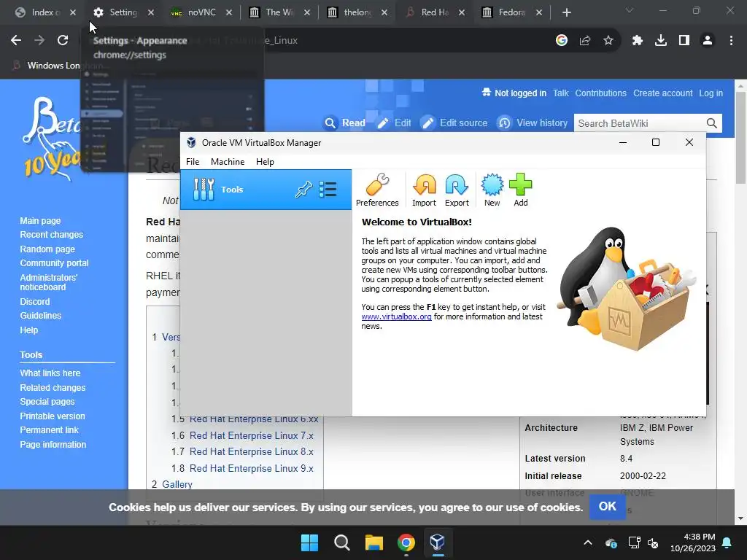Click the Share page icon
747x560 pixels.
tap(585, 41)
